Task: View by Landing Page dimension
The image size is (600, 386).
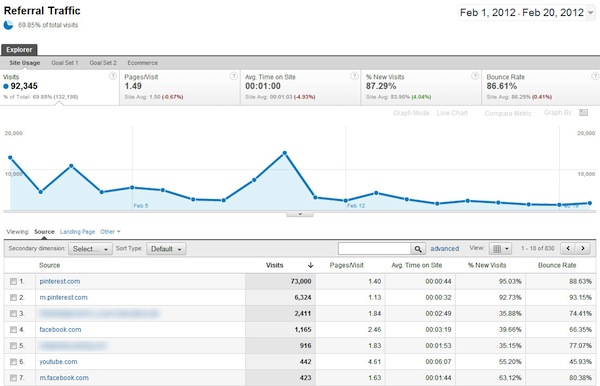Action: 77,232
